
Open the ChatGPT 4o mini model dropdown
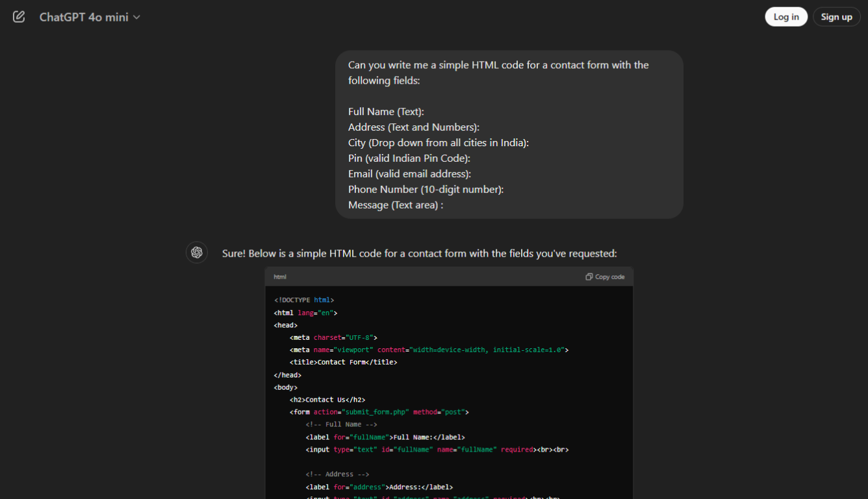click(x=90, y=17)
